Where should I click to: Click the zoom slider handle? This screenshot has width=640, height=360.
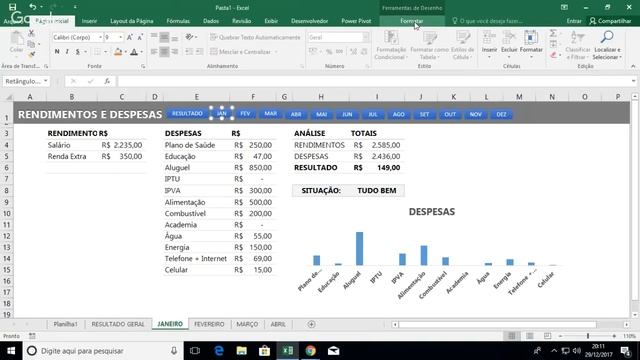click(x=588, y=336)
